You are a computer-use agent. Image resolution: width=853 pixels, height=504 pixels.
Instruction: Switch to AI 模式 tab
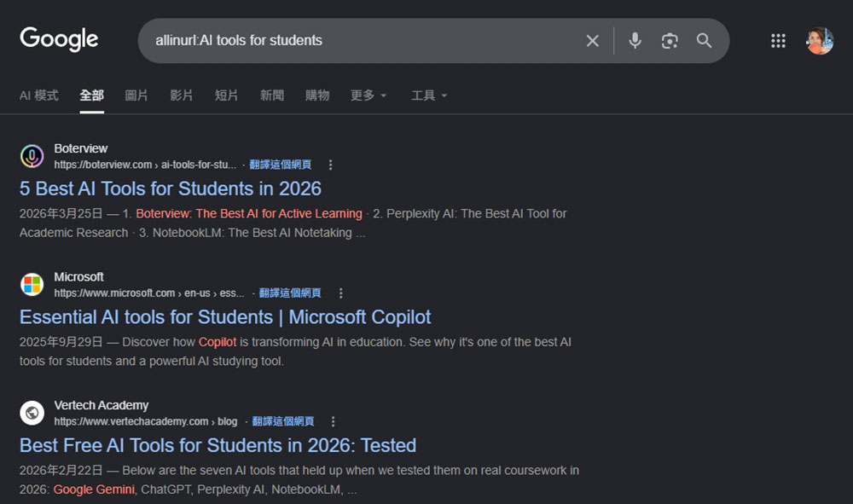(x=38, y=96)
